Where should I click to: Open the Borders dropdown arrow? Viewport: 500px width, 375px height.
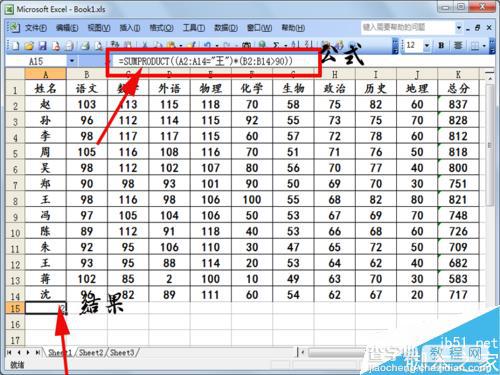484,46
